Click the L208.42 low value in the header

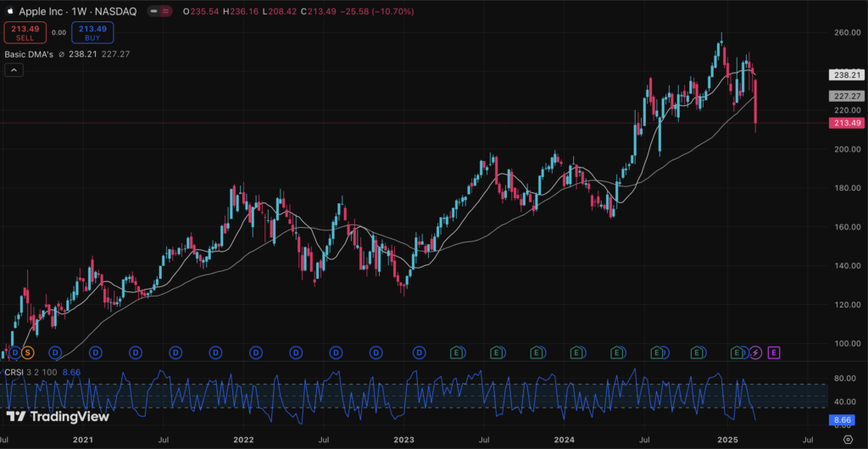[280, 11]
